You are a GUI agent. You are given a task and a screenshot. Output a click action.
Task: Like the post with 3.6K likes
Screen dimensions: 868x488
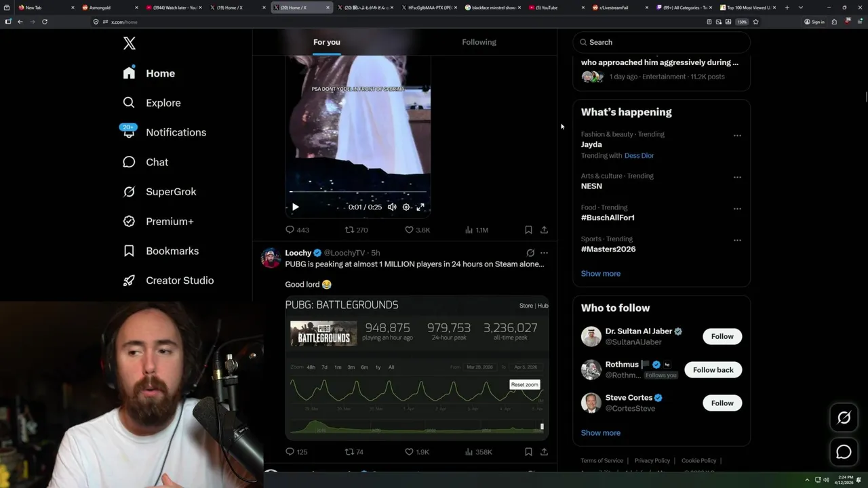(x=417, y=230)
